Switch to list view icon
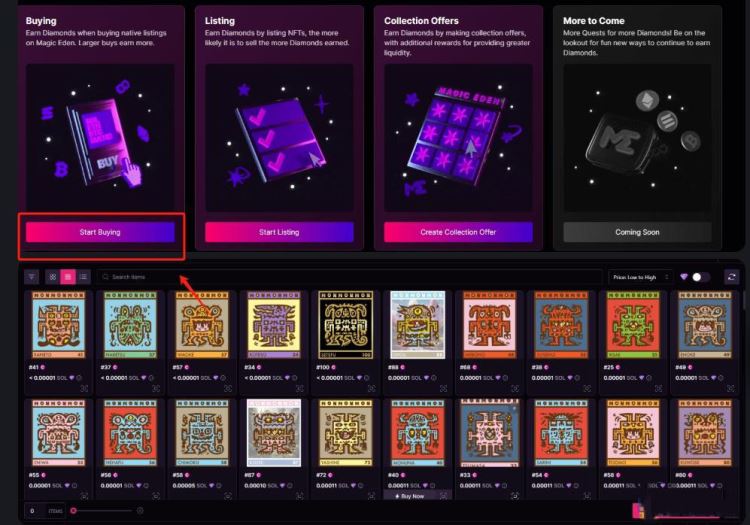 click(83, 277)
